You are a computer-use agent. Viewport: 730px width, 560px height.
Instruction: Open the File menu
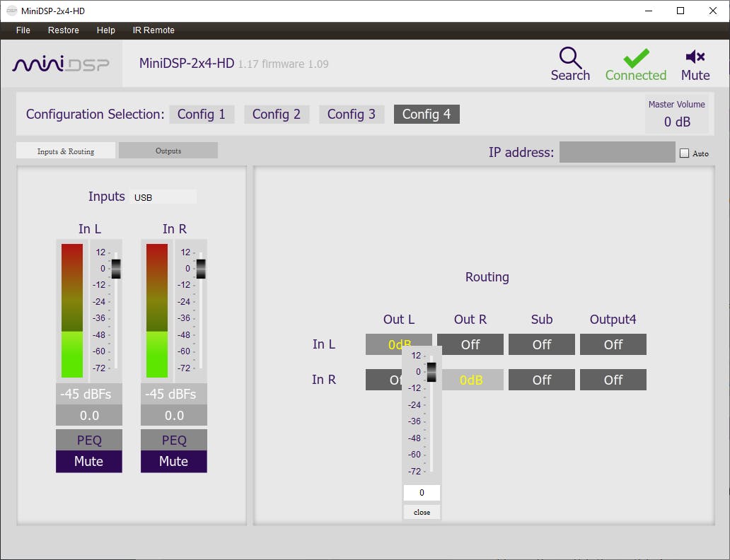click(x=23, y=30)
